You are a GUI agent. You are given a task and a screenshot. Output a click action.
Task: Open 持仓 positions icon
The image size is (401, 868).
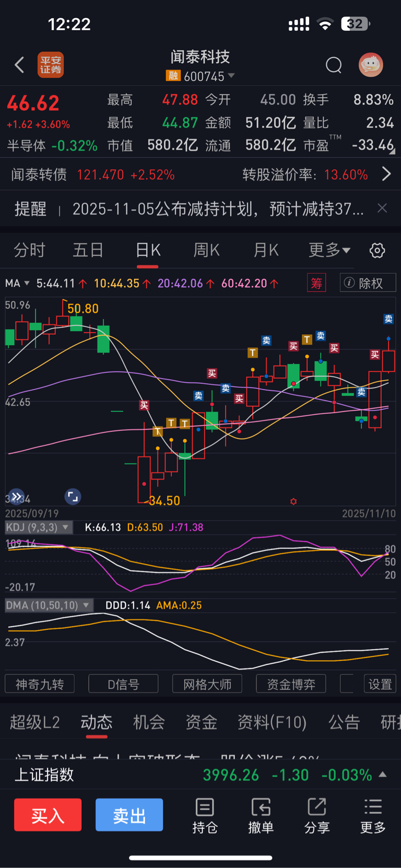[x=205, y=816]
